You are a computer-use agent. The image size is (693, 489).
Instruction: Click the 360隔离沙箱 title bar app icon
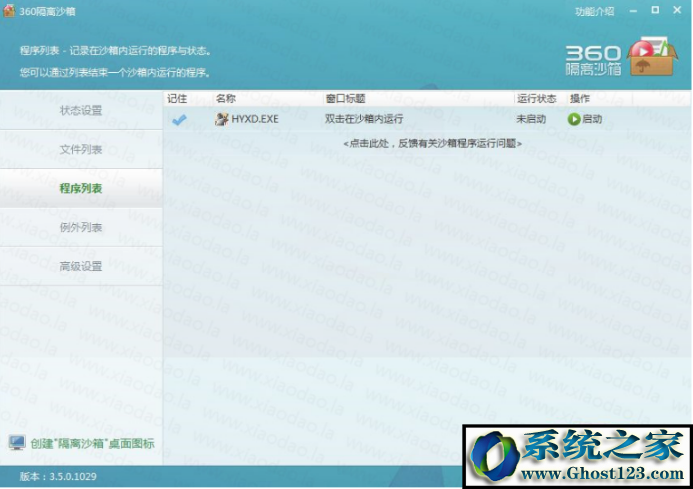9,11
